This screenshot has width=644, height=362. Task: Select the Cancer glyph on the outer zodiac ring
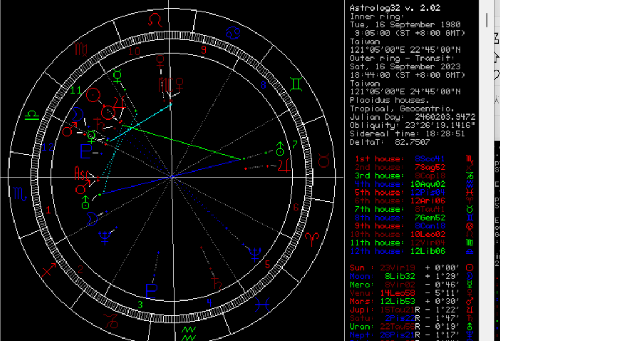[233, 32]
